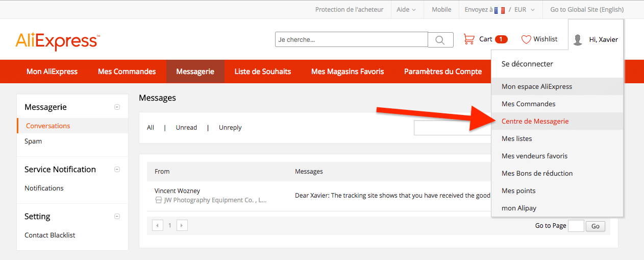The height and width of the screenshot is (260, 644).
Task: Open the Mes Commandes navigation tab
Action: [x=127, y=72]
